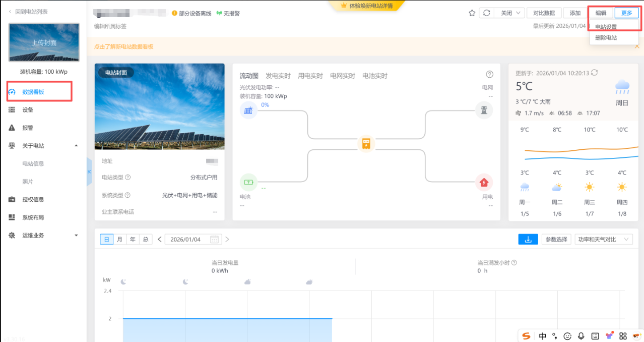Collapse the 关于电站 sidebar section
This screenshot has height=342, width=644.
click(x=76, y=146)
